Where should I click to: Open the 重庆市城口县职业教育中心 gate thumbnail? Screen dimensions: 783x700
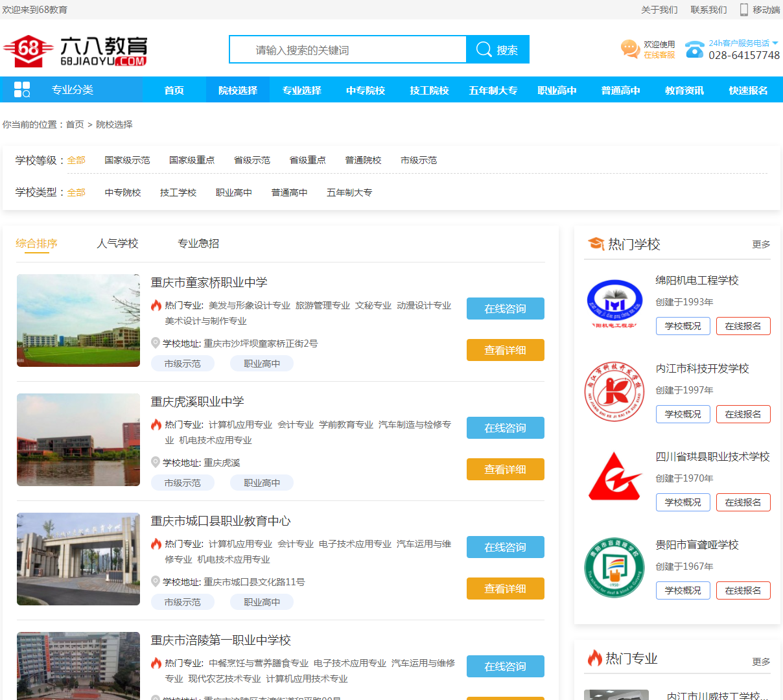78,559
